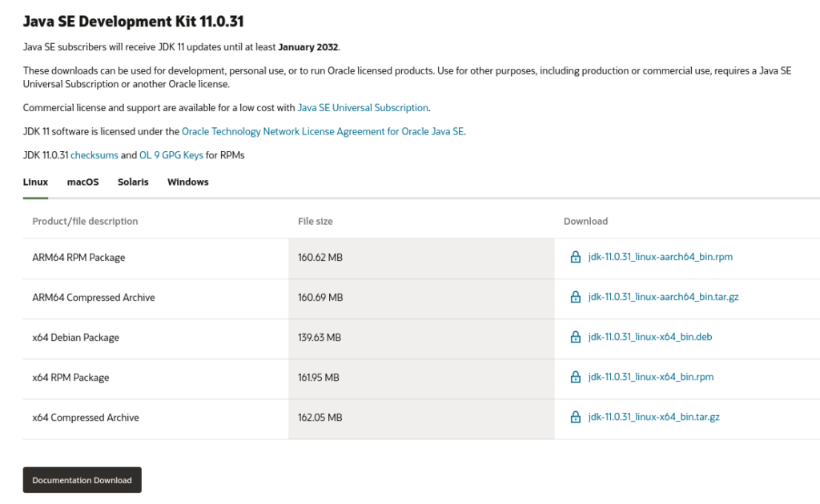This screenshot has height=504, width=820.
Task: Switch to the macOS tab
Action: [x=82, y=182]
